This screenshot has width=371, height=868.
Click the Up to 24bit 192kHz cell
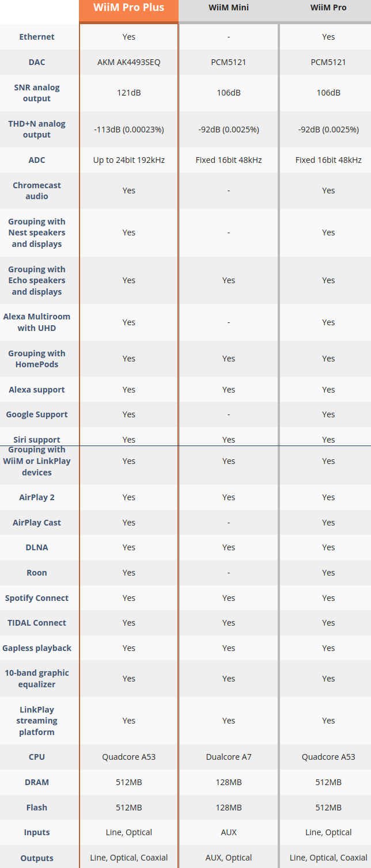(129, 160)
